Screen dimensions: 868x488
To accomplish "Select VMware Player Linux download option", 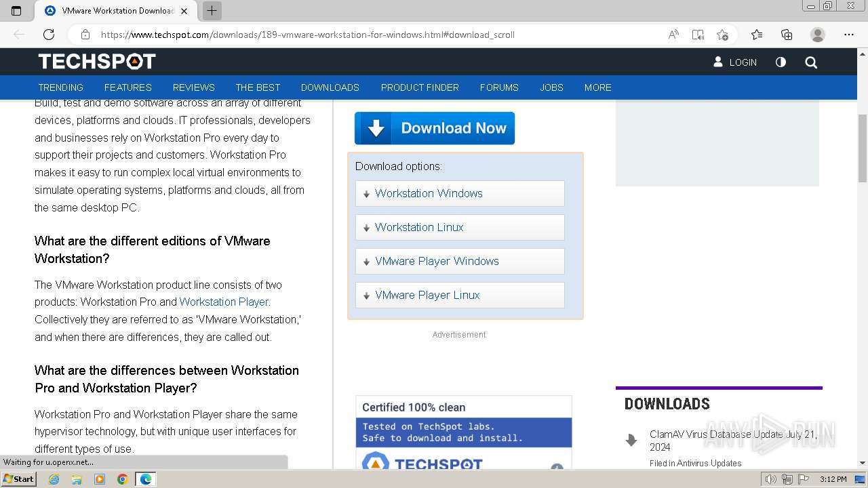I will click(460, 295).
